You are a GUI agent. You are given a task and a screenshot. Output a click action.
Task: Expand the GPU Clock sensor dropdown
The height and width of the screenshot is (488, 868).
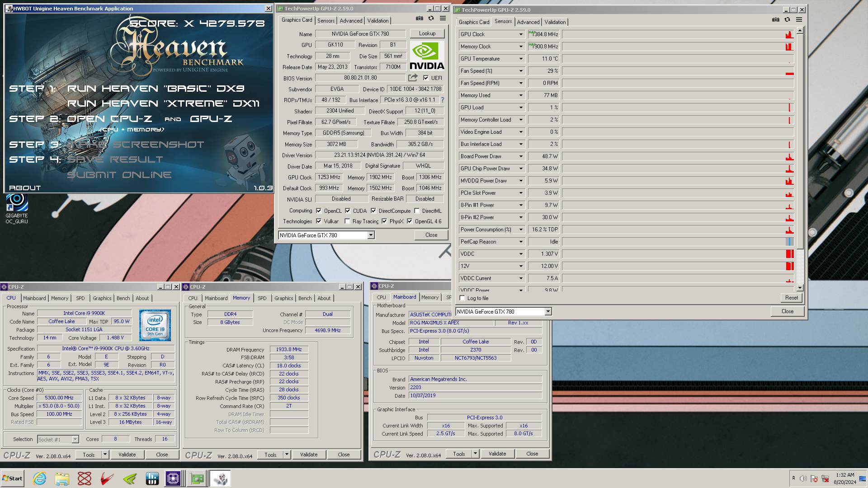(520, 34)
